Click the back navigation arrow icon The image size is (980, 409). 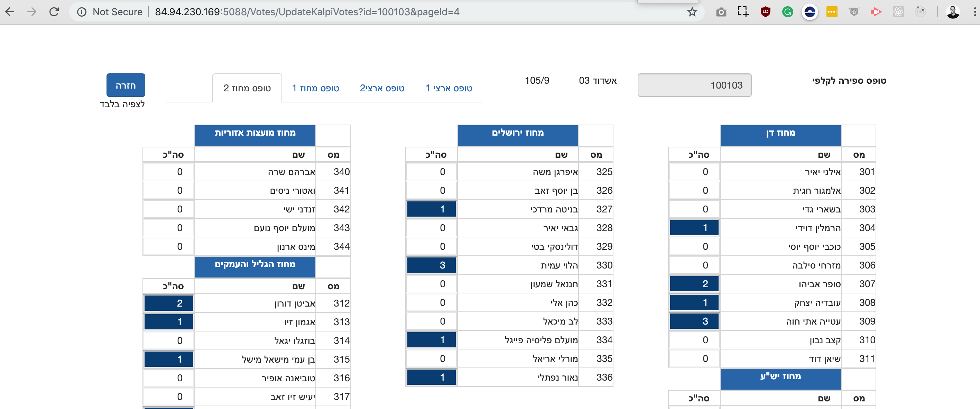[x=11, y=11]
